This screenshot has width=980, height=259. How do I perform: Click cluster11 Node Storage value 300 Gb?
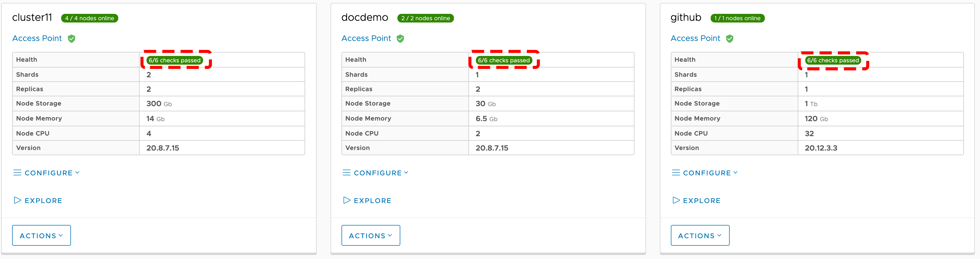coord(159,104)
